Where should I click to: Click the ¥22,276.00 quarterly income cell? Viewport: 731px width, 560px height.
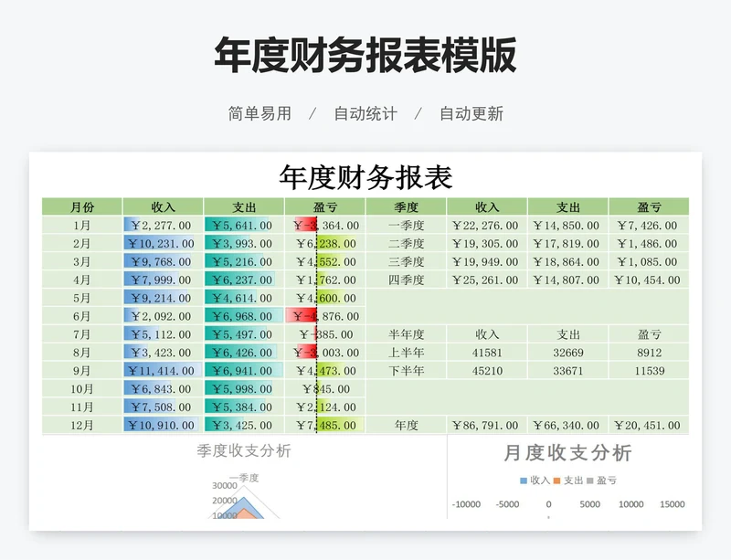[x=487, y=226]
